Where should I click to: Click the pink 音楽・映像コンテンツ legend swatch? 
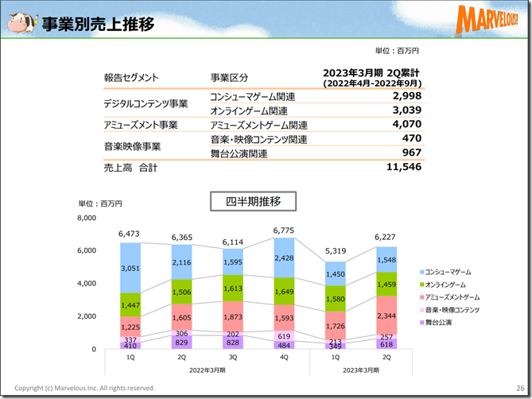point(421,310)
